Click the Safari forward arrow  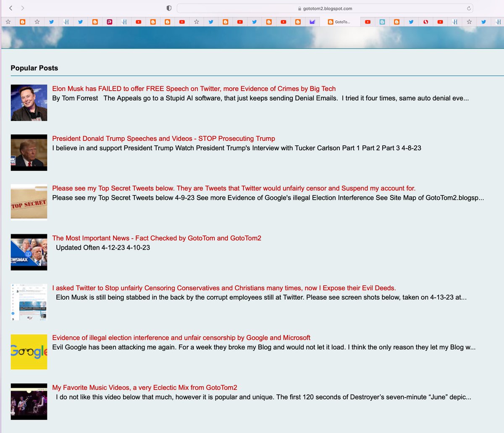pyautogui.click(x=22, y=8)
